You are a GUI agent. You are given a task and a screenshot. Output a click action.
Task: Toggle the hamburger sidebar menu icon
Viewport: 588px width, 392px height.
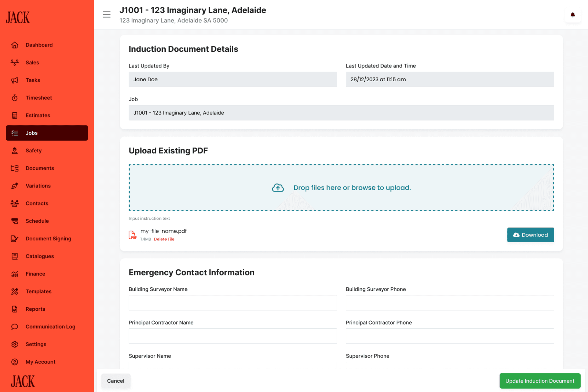point(107,14)
